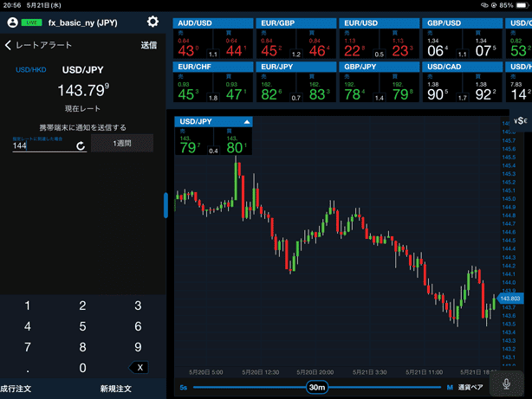
Task: Open the 1週間 expiry dropdown
Action: (122, 143)
